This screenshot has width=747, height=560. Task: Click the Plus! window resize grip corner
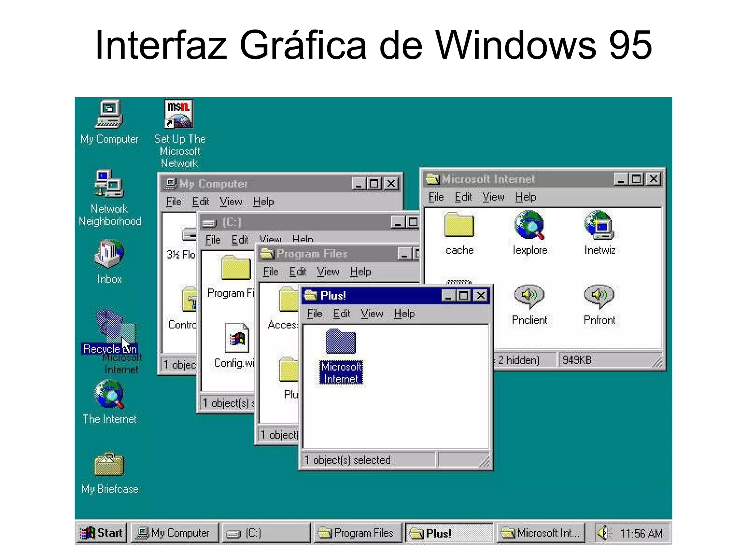pyautogui.click(x=484, y=462)
